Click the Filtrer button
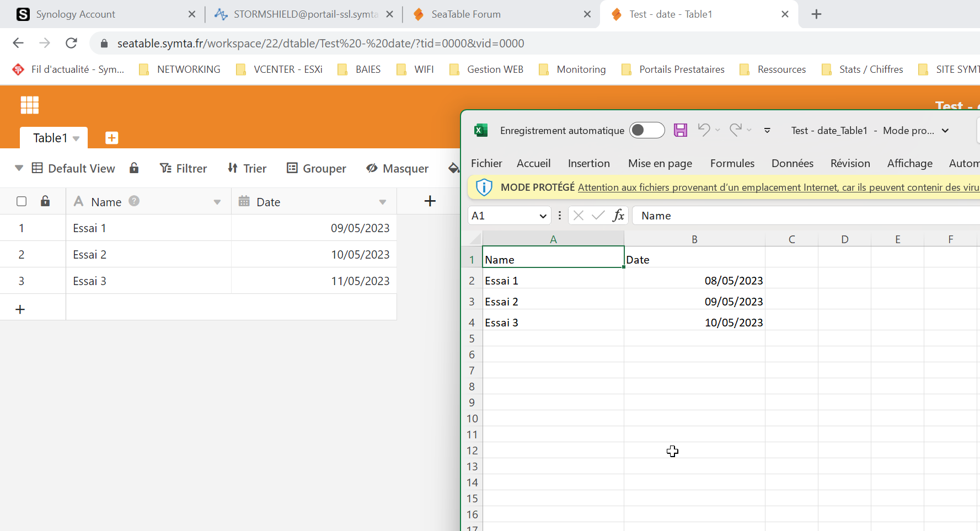 [183, 168]
